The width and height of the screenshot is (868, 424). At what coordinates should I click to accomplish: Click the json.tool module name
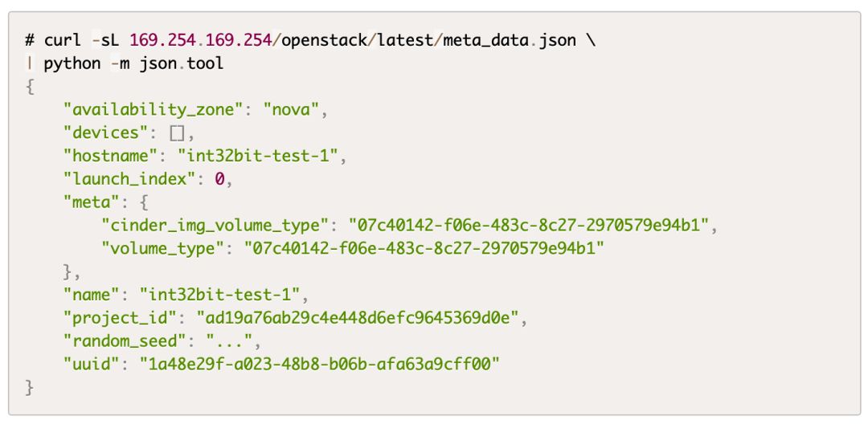pos(181,63)
